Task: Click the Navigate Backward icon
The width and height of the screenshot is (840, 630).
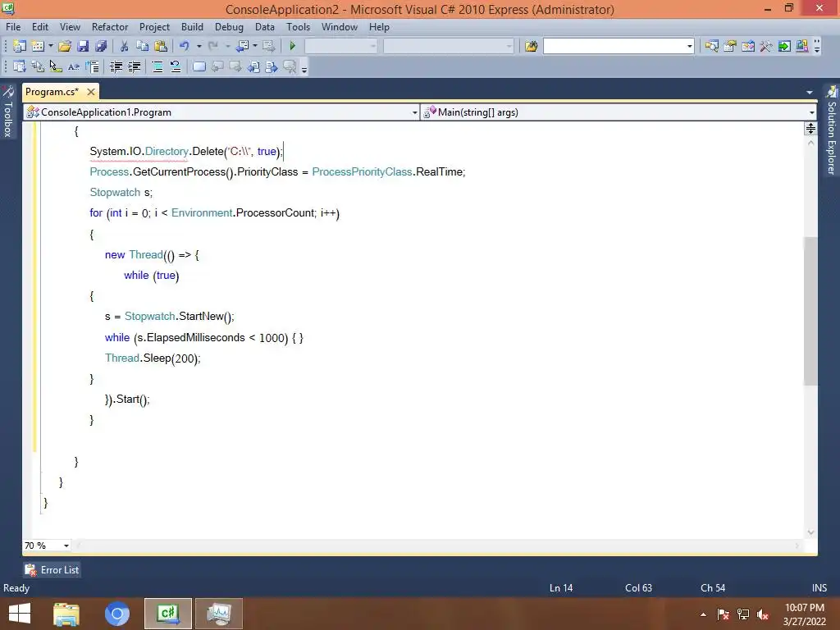Action: tap(242, 46)
